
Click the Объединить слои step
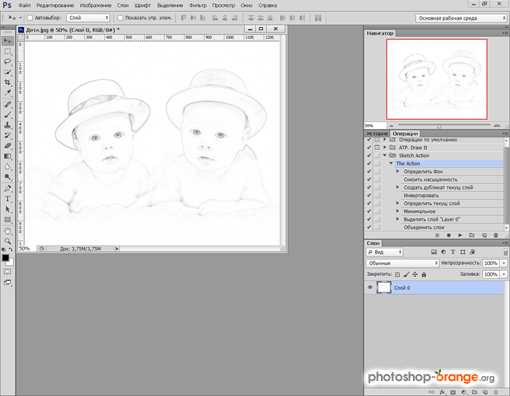coord(424,227)
